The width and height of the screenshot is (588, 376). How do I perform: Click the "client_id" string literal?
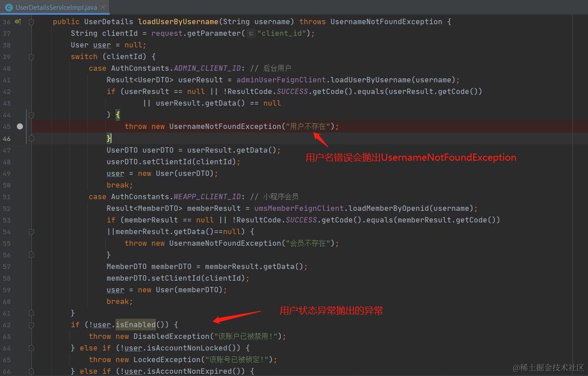point(281,33)
